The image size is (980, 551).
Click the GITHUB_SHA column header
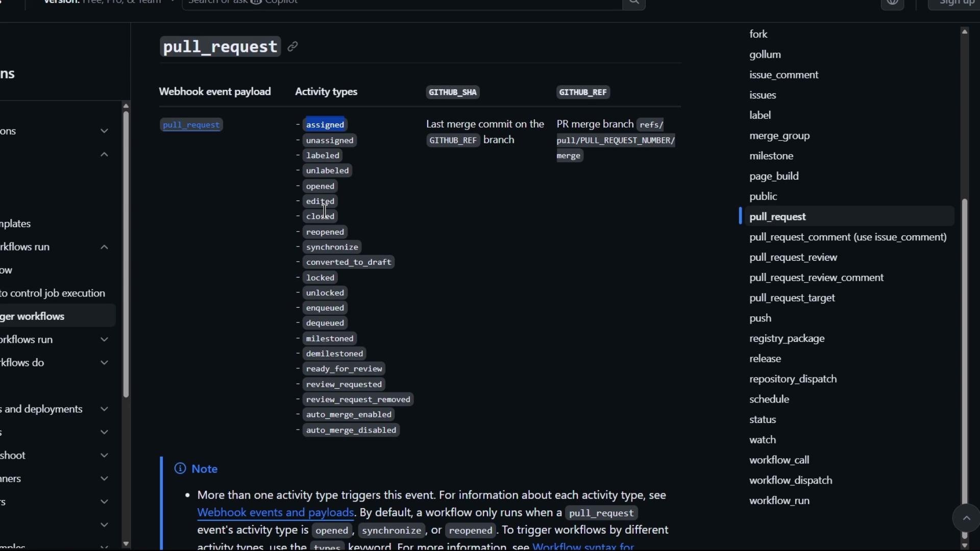pyautogui.click(x=453, y=92)
